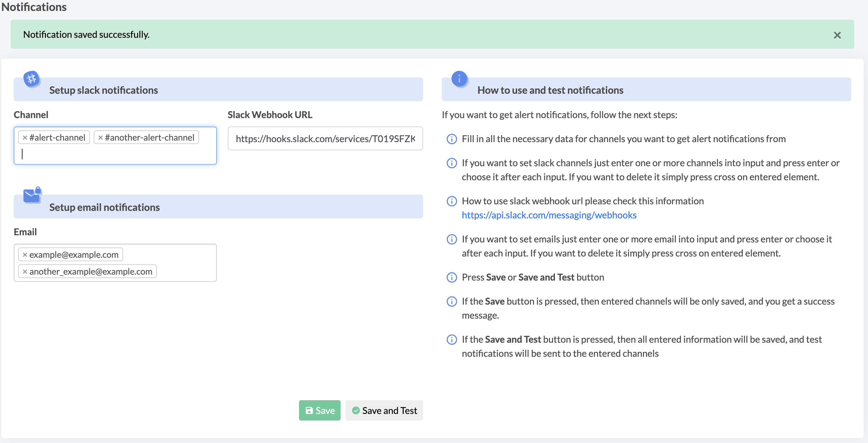Click the Slack hashtag icon
The width and height of the screenshot is (868, 443).
click(x=32, y=79)
